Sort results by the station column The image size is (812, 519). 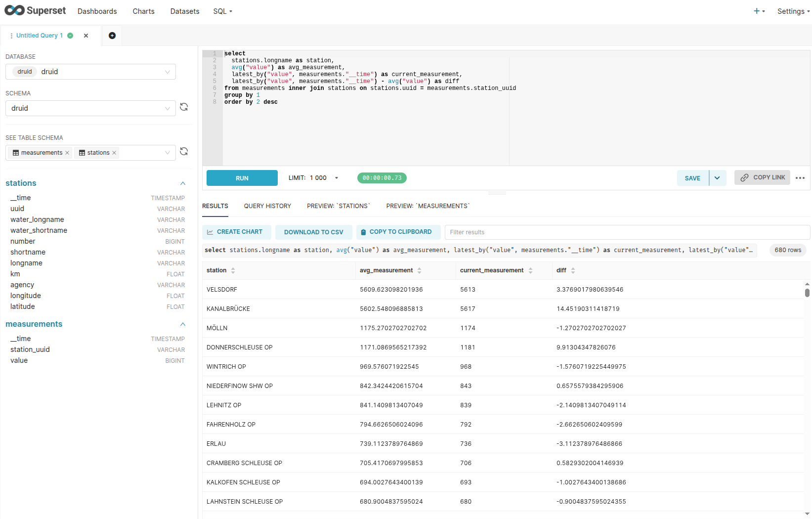pos(233,270)
